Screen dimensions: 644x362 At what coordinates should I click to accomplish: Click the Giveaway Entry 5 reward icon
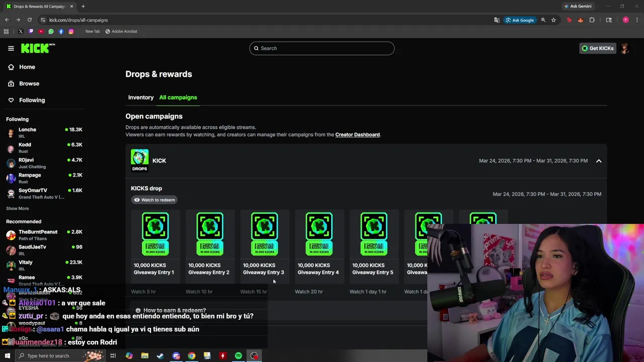click(x=374, y=234)
